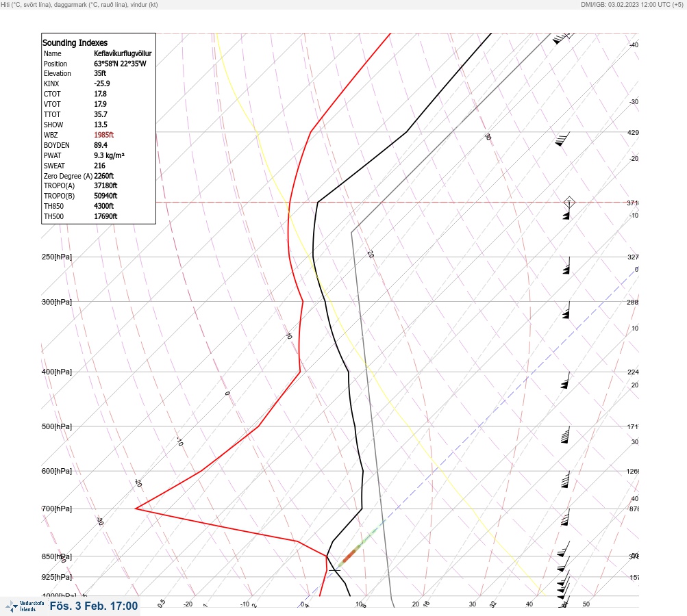
Task: Click the '500[hPa]' pressure label
Action: tap(57, 426)
